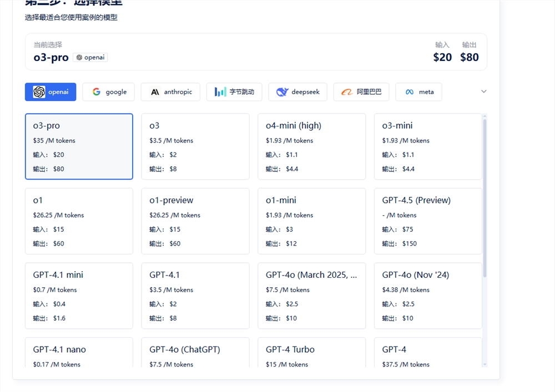Click the DeepSeek whale logo icon
Screen dimensions: 555x392
tap(282, 92)
